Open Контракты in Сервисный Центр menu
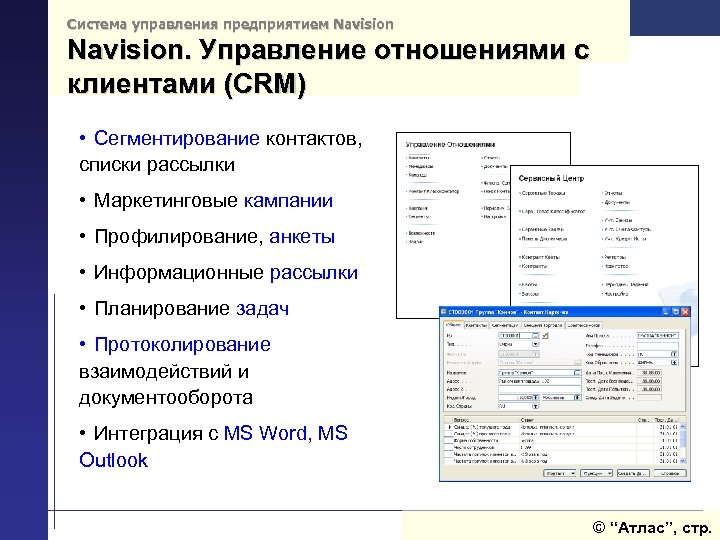Viewport: 720px width, 540px height. click(534, 266)
